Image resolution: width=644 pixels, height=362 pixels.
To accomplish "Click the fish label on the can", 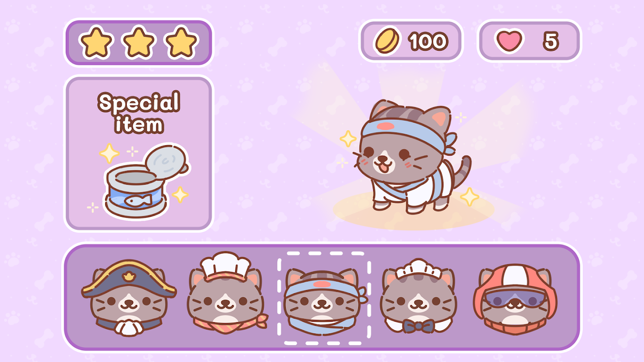I will click(137, 200).
